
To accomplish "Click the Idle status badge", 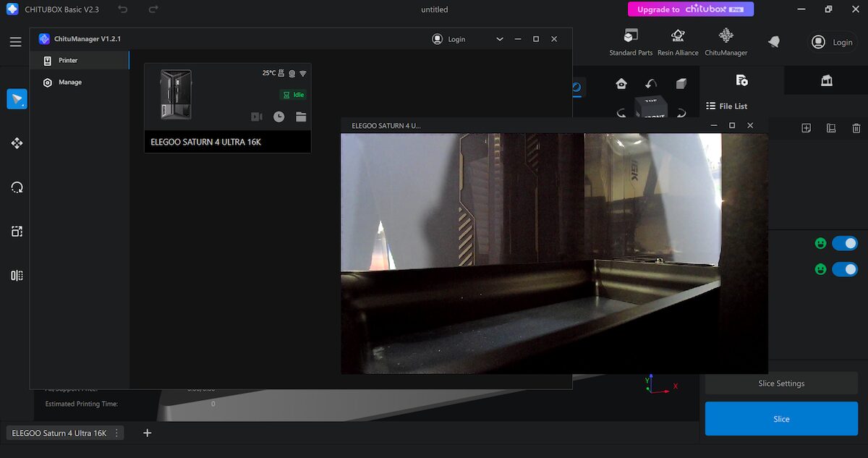I will point(294,95).
